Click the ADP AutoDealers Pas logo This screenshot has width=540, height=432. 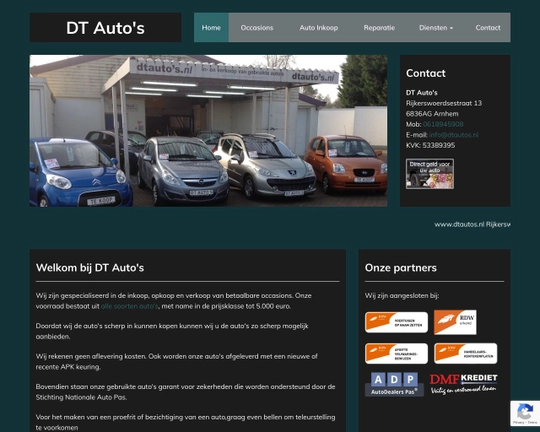tap(394, 384)
